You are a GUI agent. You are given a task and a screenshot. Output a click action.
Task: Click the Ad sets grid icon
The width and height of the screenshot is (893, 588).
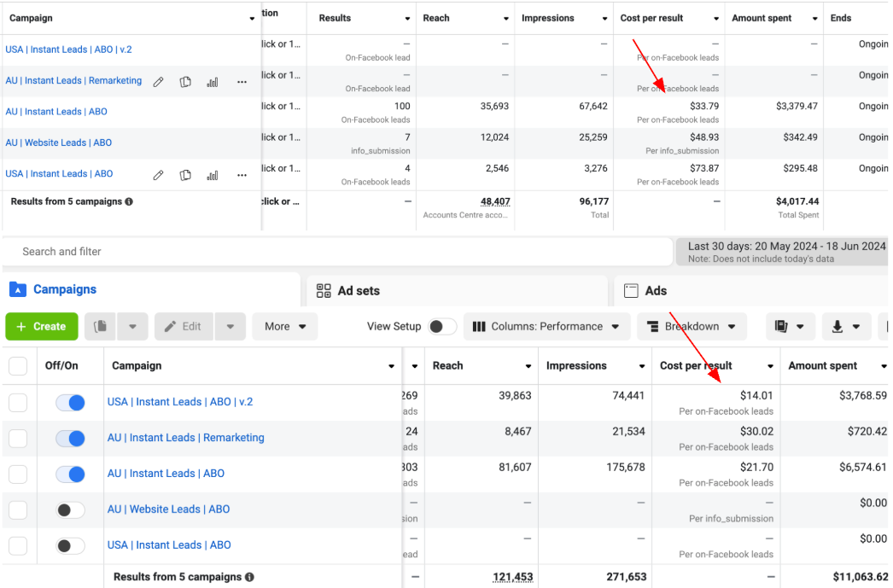click(324, 291)
